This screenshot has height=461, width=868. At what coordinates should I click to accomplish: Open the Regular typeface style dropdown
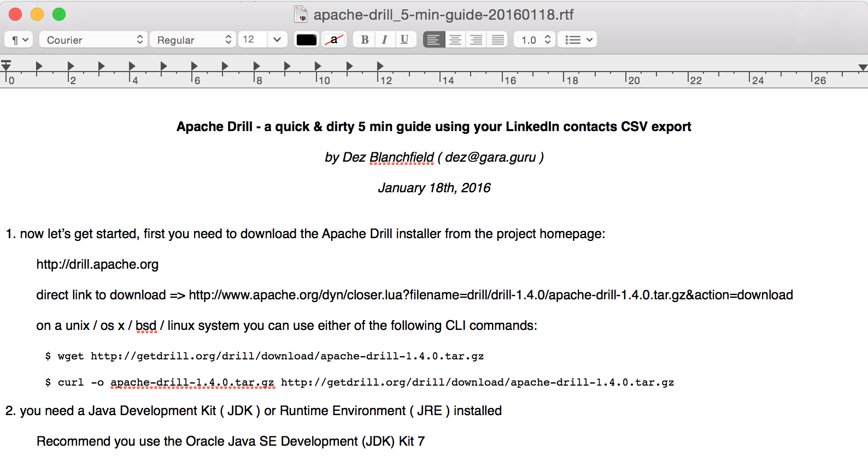[x=193, y=40]
